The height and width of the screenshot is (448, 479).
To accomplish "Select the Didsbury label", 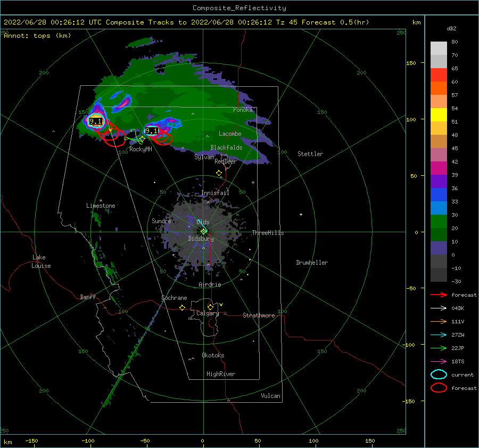I will (201, 239).
